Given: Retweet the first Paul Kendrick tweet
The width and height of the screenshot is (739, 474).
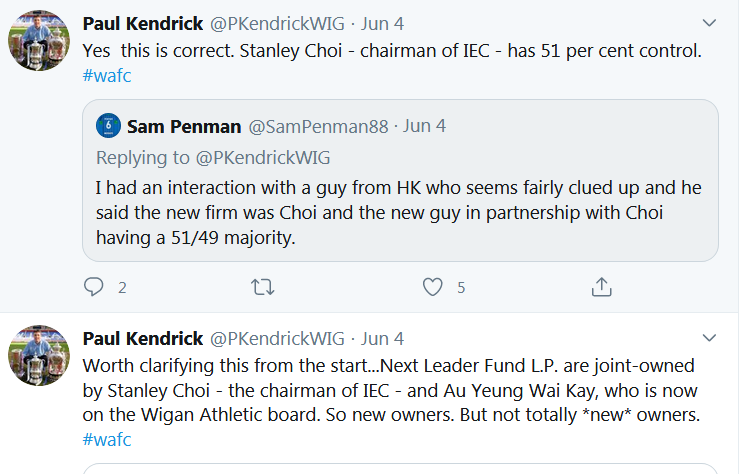Looking at the screenshot, I should point(262,287).
